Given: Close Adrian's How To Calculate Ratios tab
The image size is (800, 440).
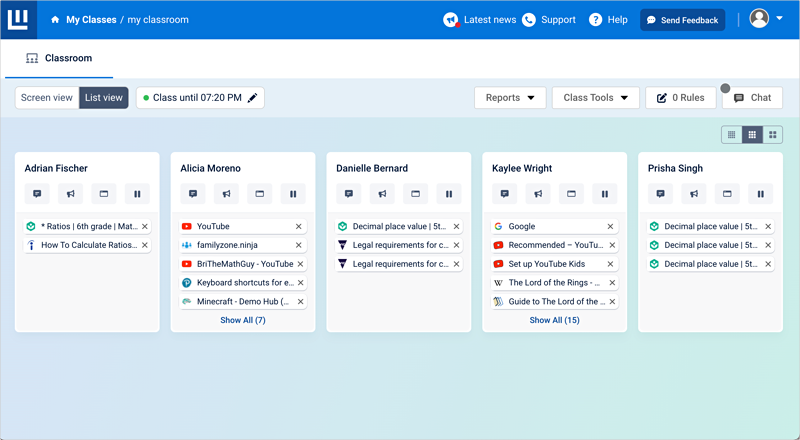Looking at the screenshot, I should [x=145, y=245].
